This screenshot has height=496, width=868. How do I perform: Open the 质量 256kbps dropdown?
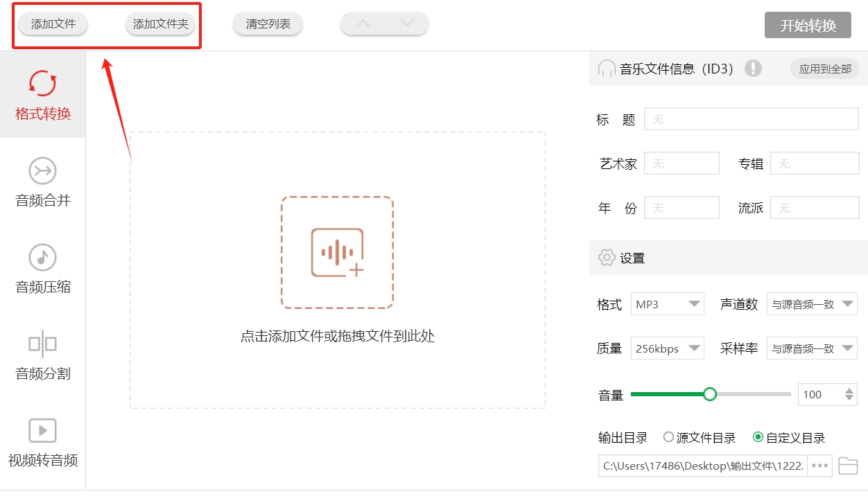point(668,348)
